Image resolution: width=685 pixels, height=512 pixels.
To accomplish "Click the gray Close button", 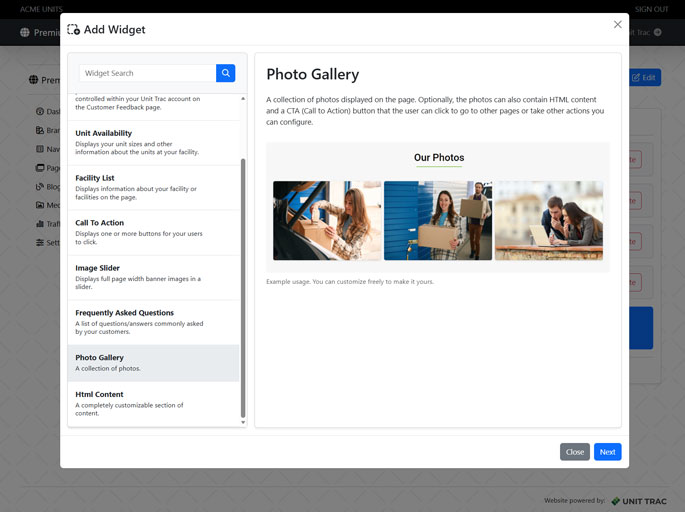I will point(574,452).
